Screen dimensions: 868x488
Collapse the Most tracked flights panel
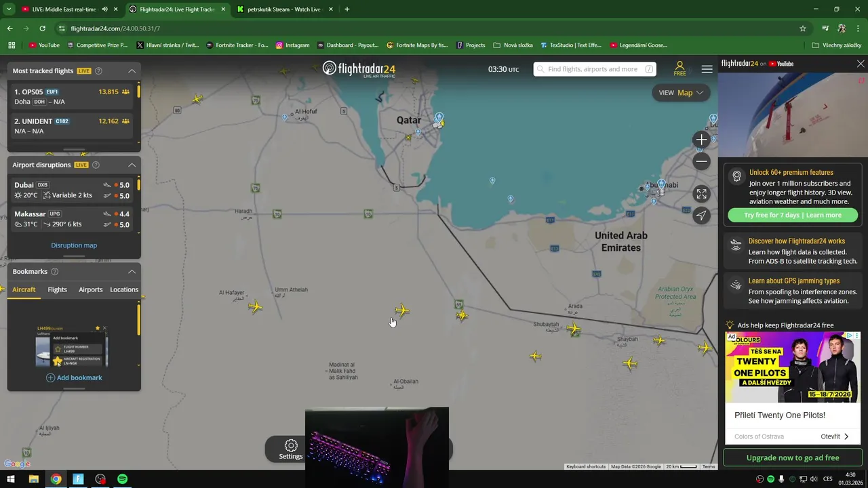point(132,70)
